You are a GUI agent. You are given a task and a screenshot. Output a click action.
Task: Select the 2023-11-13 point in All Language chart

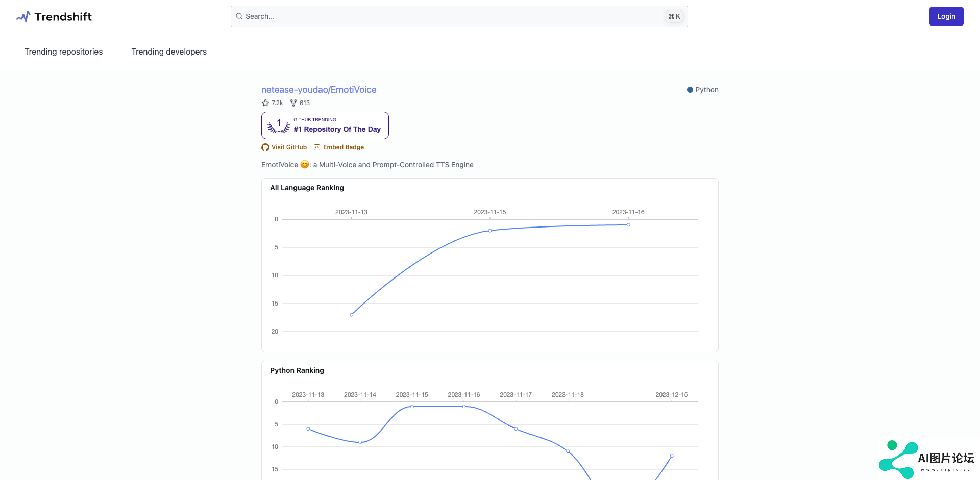(352, 315)
